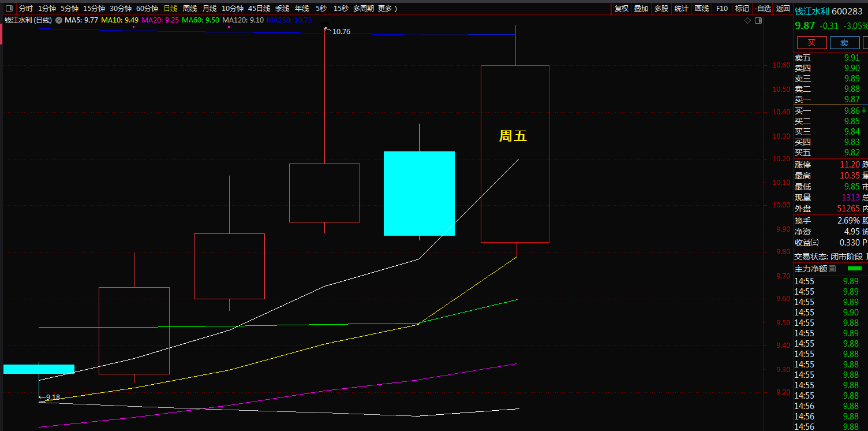The width and height of the screenshot is (868, 431).
Task: Click the 买五 price 9.82
Action: pyautogui.click(x=852, y=153)
